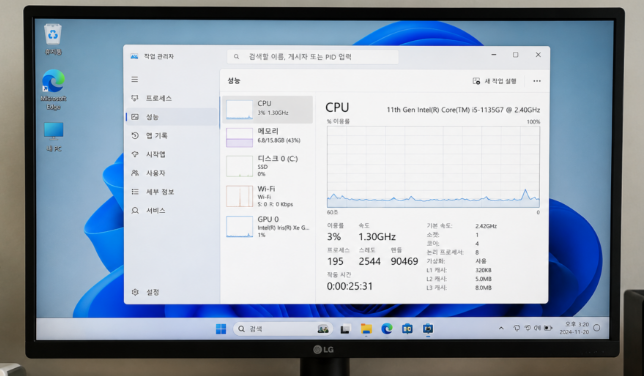Minimize the Task Manager window
The width and height of the screenshot is (644, 376).
click(494, 55)
